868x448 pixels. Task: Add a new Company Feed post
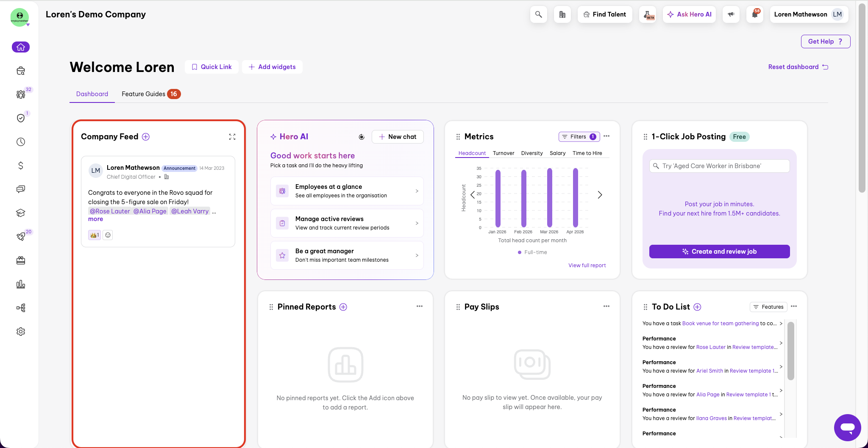[146, 137]
